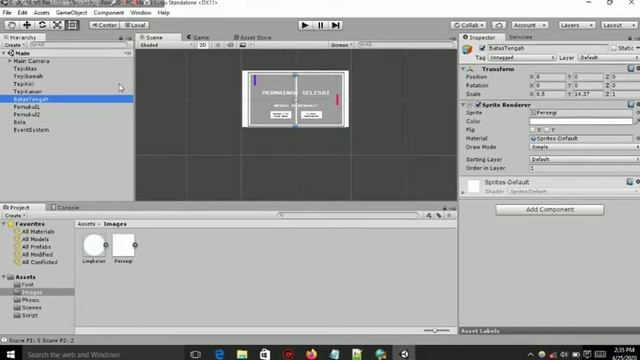Open BatasTengah object icon picker
This screenshot has height=360, width=640.
tap(467, 50)
